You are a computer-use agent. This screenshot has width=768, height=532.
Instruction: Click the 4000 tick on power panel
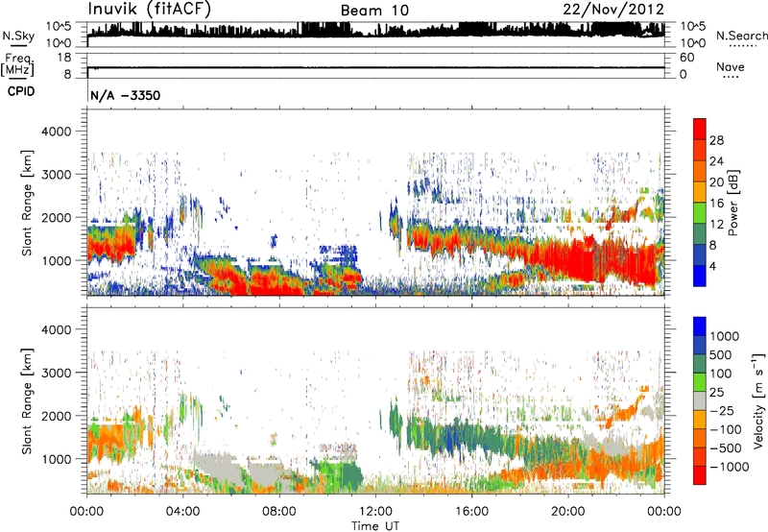(56, 132)
